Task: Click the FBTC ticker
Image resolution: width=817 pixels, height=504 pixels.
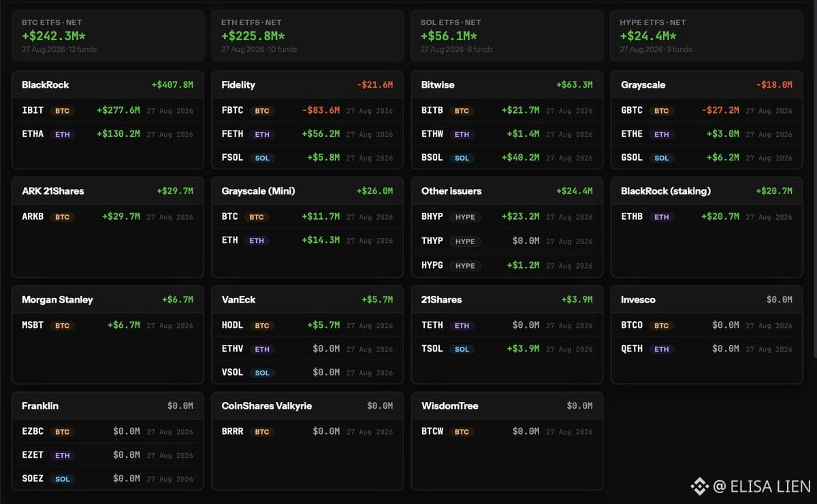Action: click(x=232, y=110)
